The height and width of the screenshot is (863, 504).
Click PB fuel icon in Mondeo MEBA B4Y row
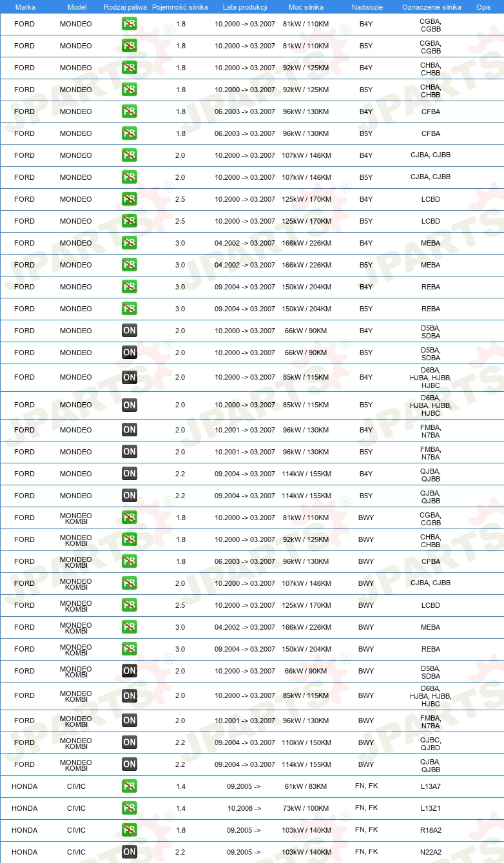pos(130,244)
